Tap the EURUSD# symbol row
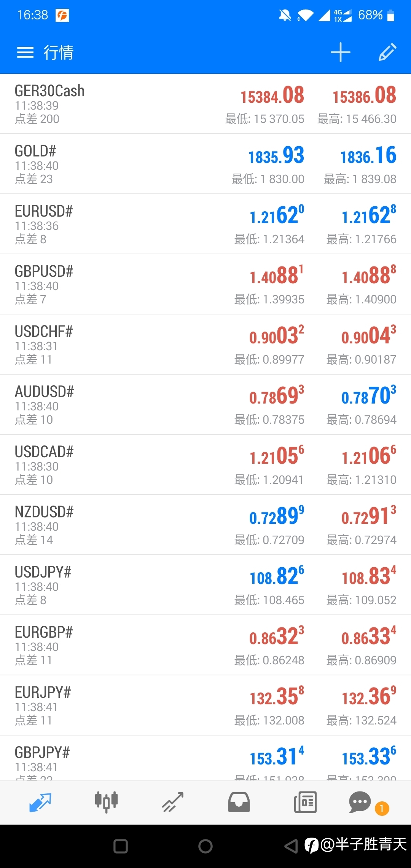This screenshot has width=411, height=868. 114,224
